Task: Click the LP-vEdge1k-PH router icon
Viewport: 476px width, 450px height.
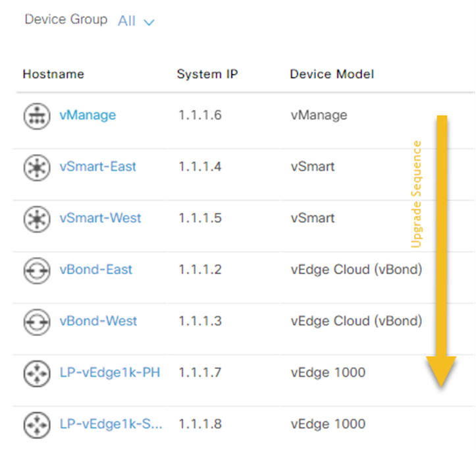Action: coord(36,373)
